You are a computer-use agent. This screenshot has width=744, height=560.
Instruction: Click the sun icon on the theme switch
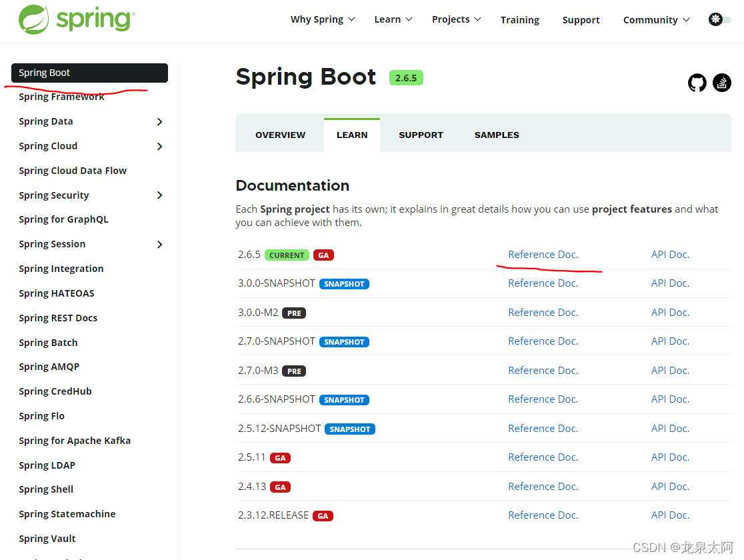716,19
